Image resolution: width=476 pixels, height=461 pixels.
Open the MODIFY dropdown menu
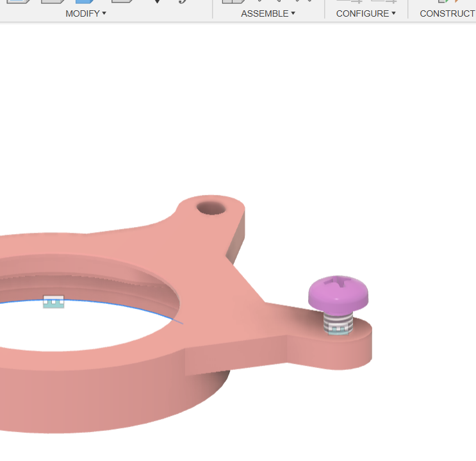(86, 13)
